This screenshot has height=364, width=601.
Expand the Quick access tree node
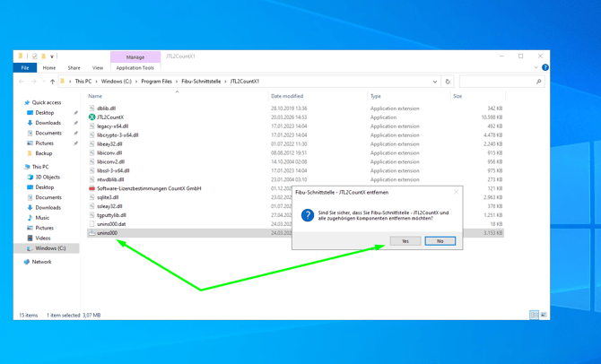click(20, 103)
